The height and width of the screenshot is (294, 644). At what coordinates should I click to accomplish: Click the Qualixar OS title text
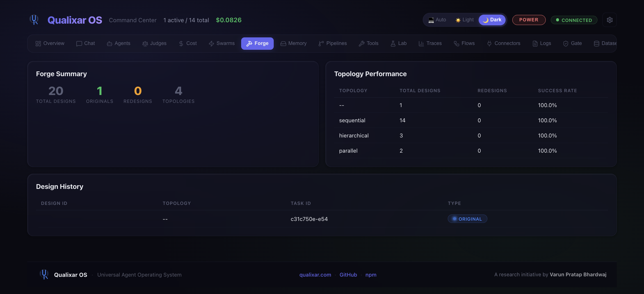75,20
